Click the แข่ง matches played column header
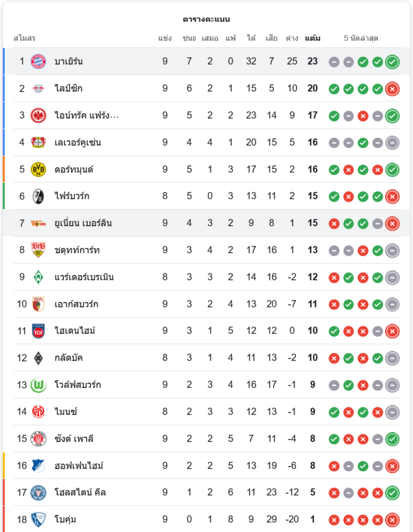Viewport: 413px width, 532px height. tap(165, 38)
